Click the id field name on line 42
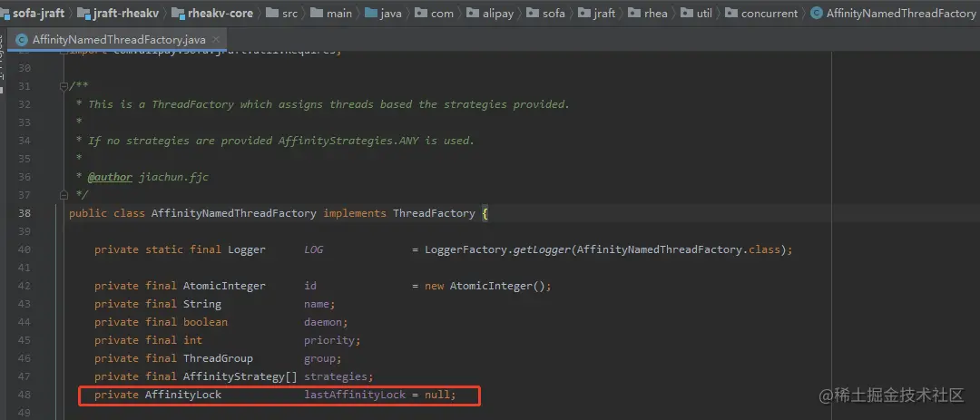The height and width of the screenshot is (420, 980). [310, 286]
